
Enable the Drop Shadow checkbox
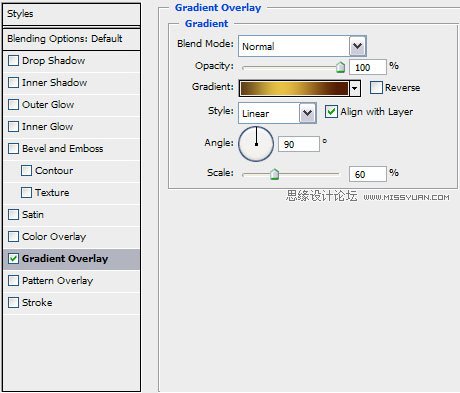[x=13, y=61]
